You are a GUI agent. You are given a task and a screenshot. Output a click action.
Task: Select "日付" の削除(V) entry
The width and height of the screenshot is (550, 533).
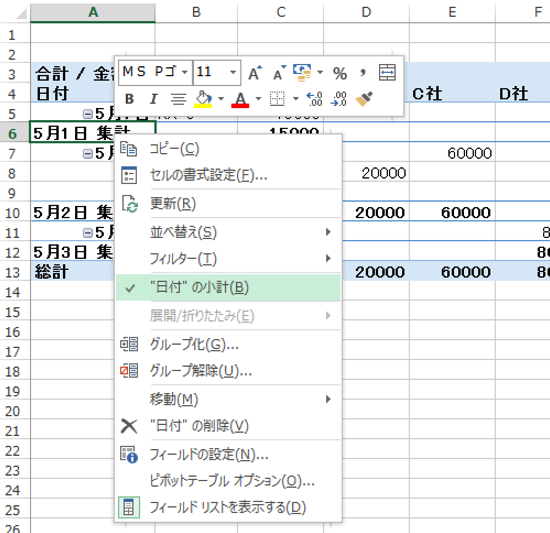click(228, 426)
